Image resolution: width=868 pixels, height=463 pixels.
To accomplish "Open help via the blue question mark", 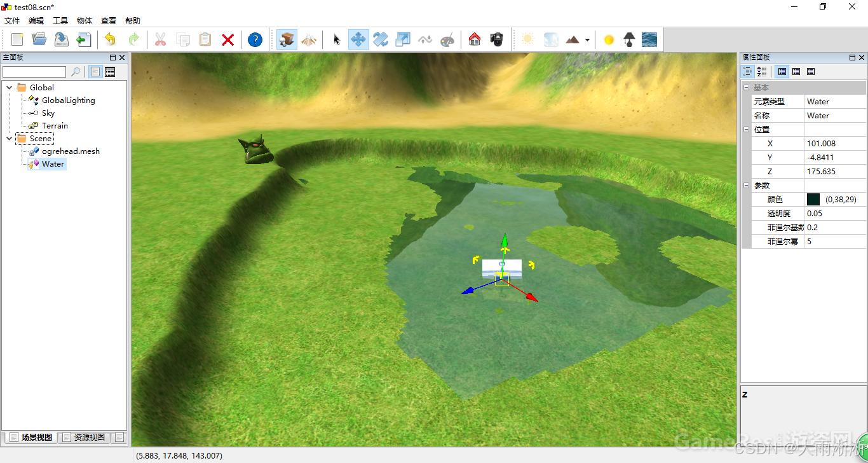I will coord(255,39).
